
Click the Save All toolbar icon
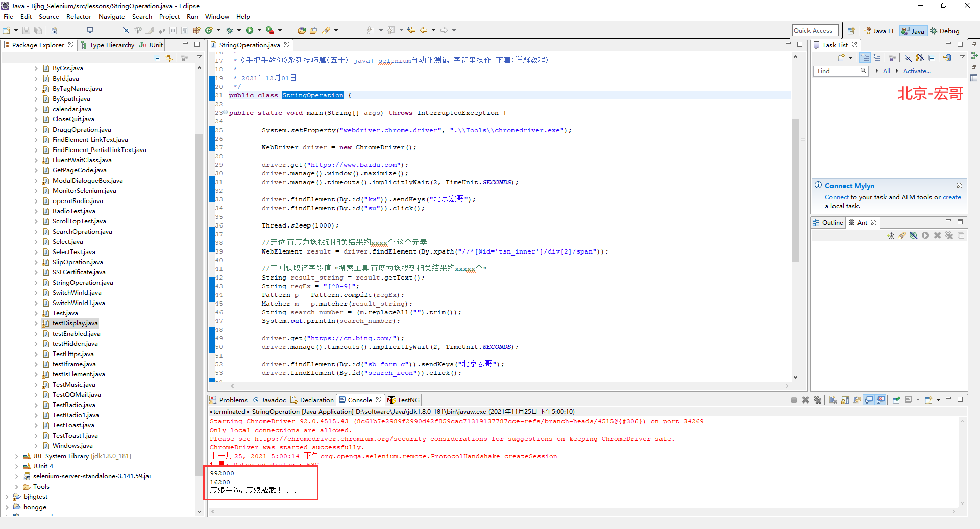[38, 30]
